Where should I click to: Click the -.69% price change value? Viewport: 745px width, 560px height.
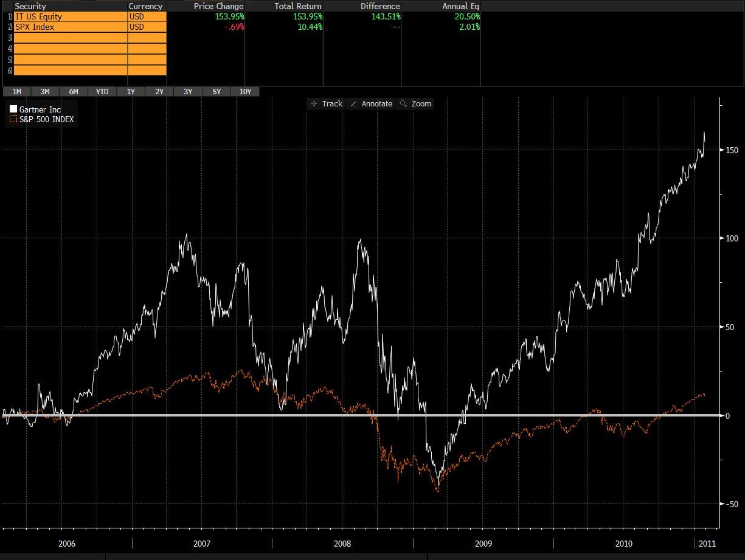tap(234, 27)
